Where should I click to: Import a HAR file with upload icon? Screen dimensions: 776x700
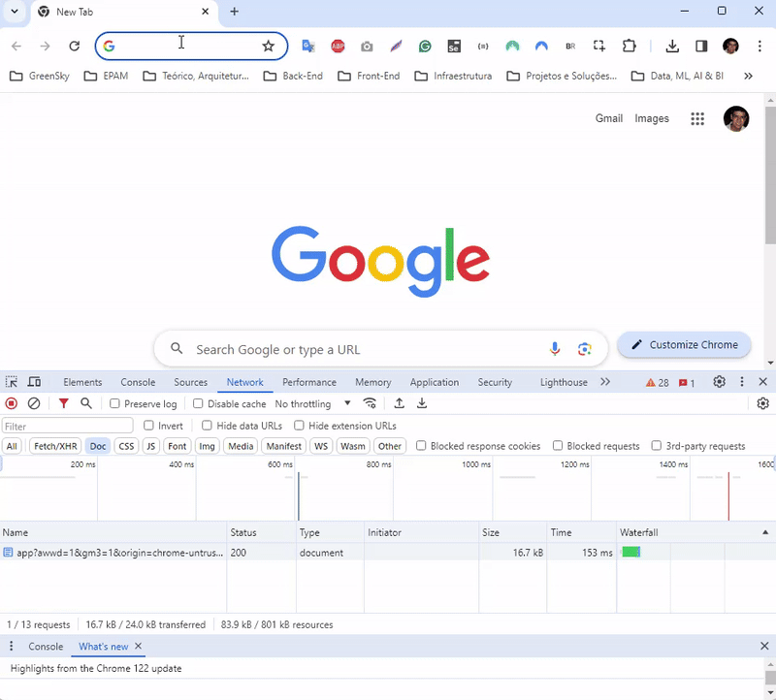coord(399,403)
